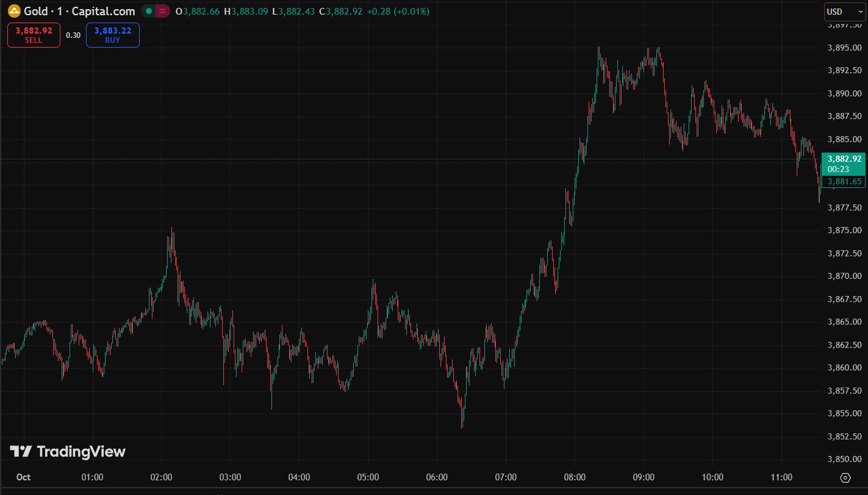Click the Oct date label on time axis

23,477
